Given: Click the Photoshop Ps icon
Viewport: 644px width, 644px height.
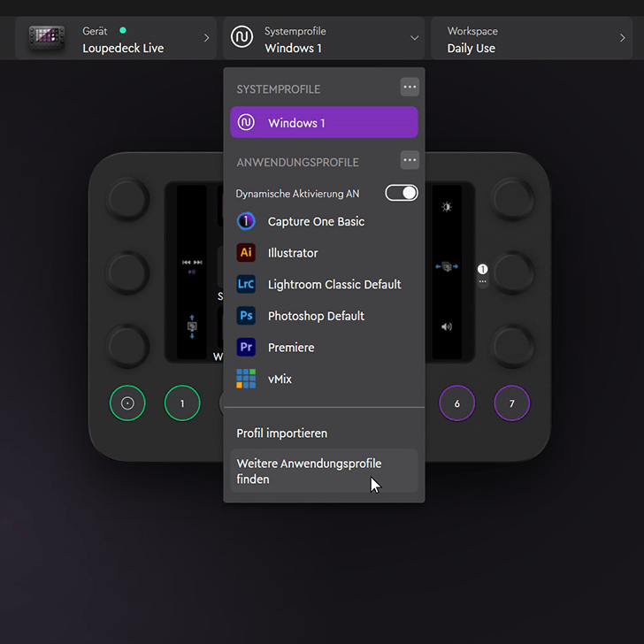Looking at the screenshot, I should pyautogui.click(x=246, y=316).
